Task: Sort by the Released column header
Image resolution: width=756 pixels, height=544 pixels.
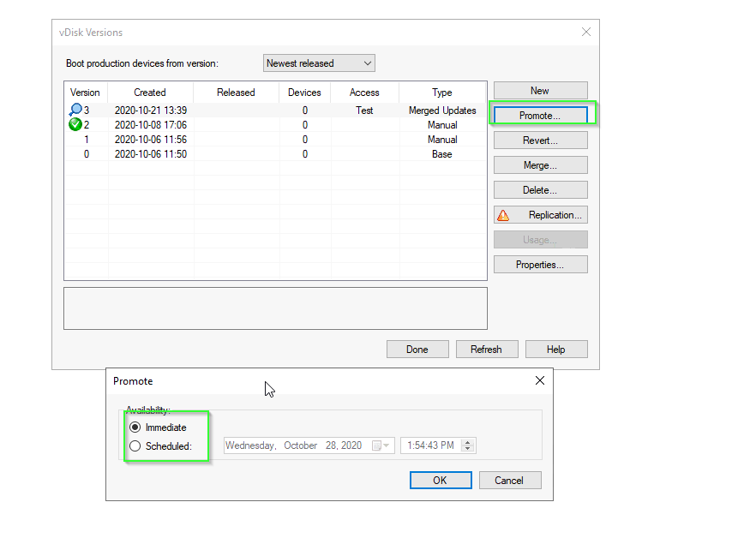Action: [x=236, y=93]
